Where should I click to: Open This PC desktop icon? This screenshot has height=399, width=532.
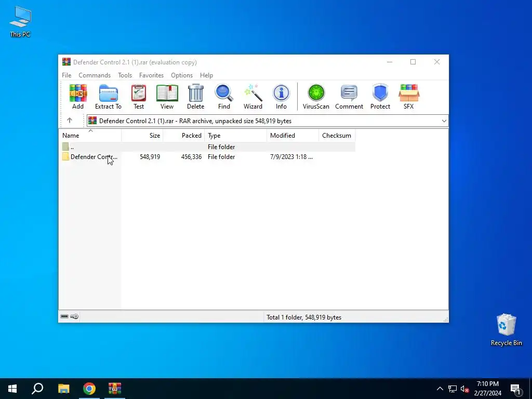tap(20, 22)
